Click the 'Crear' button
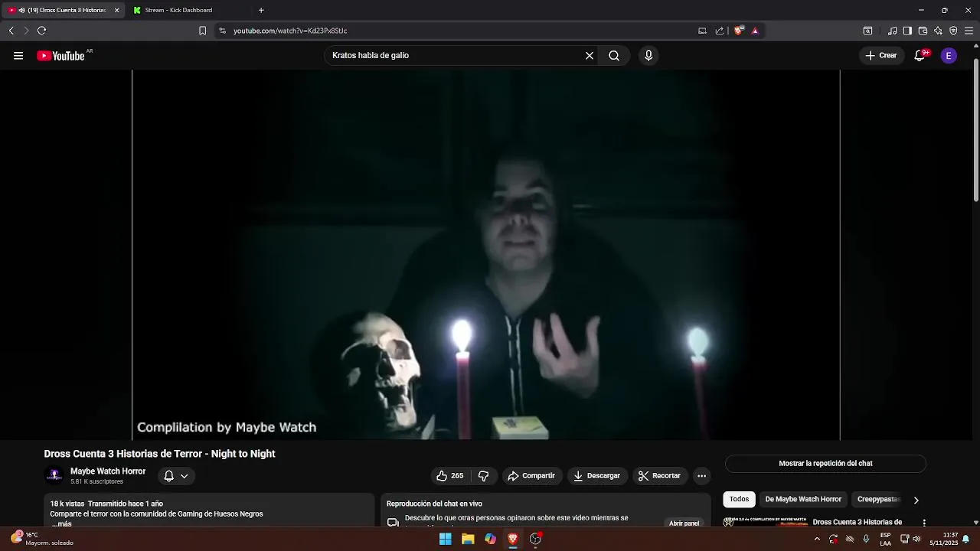980x551 pixels. 880,56
